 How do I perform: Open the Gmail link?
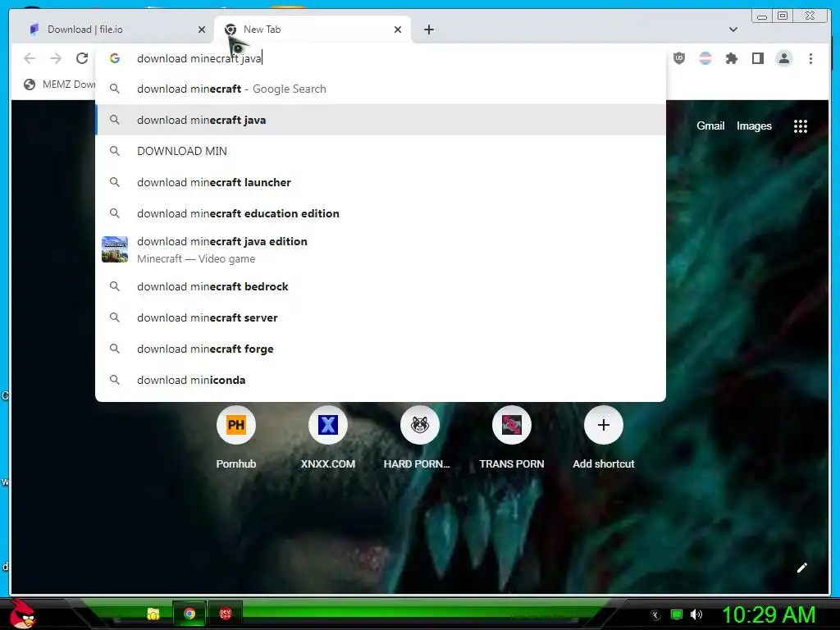click(x=710, y=126)
